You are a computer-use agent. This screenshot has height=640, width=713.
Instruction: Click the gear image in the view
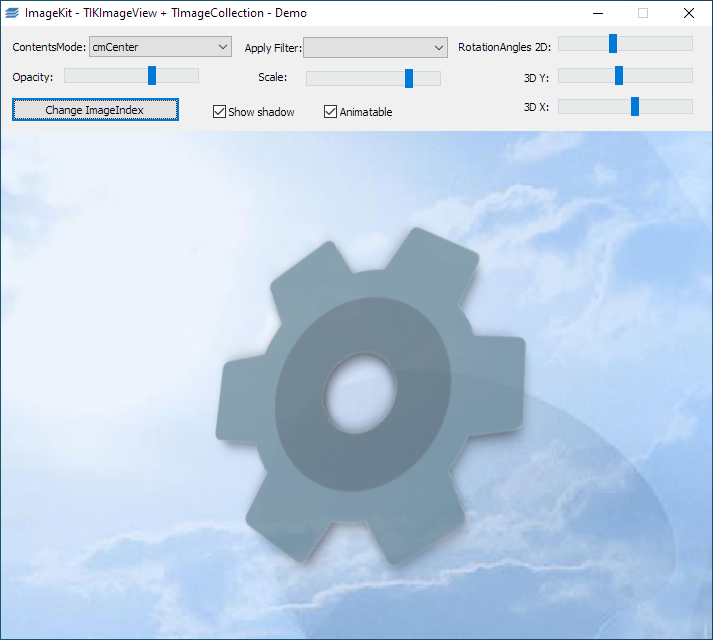tap(371, 396)
